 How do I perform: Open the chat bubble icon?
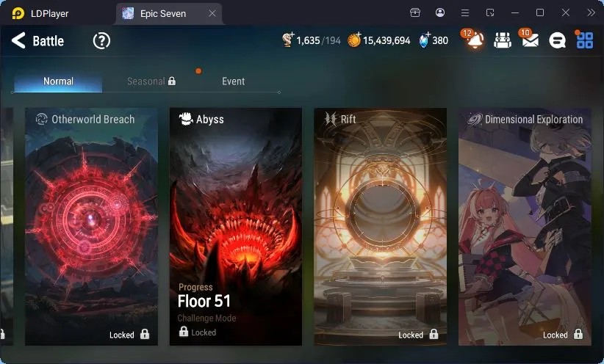[x=557, y=40]
